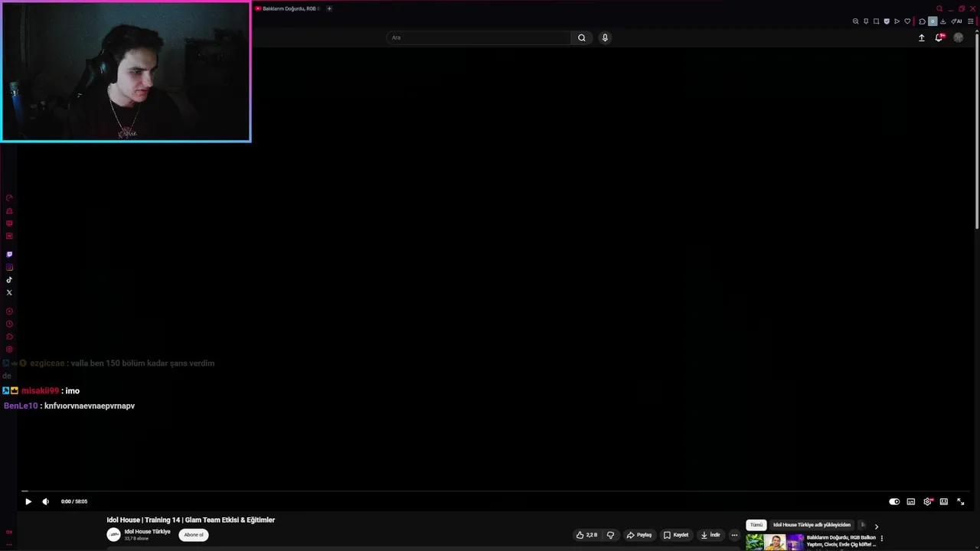Click the highlighted extension icon in toolbar

(933, 21)
